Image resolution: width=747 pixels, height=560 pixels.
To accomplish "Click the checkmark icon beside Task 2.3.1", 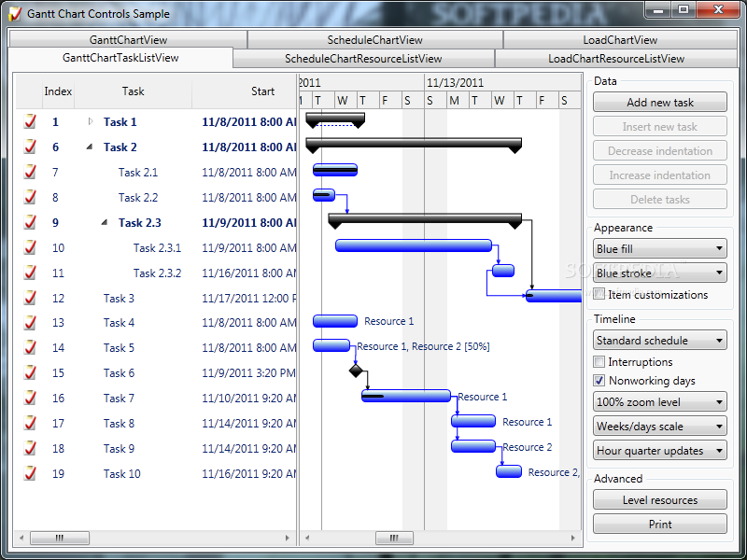I will (x=30, y=248).
